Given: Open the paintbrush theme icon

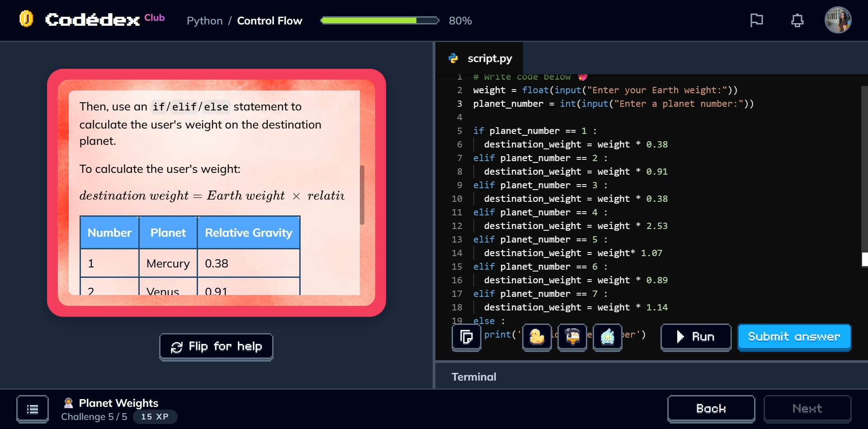Looking at the screenshot, I should pos(572,338).
